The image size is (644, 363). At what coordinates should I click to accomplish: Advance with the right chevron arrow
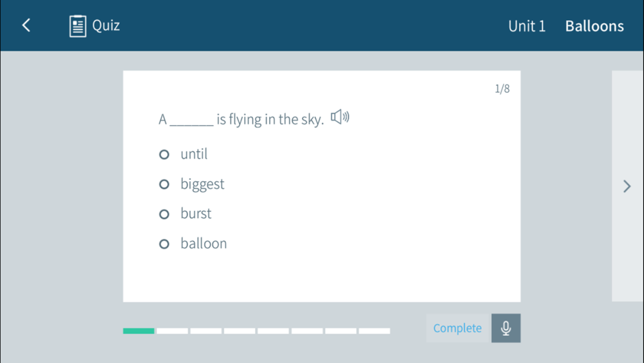(627, 186)
